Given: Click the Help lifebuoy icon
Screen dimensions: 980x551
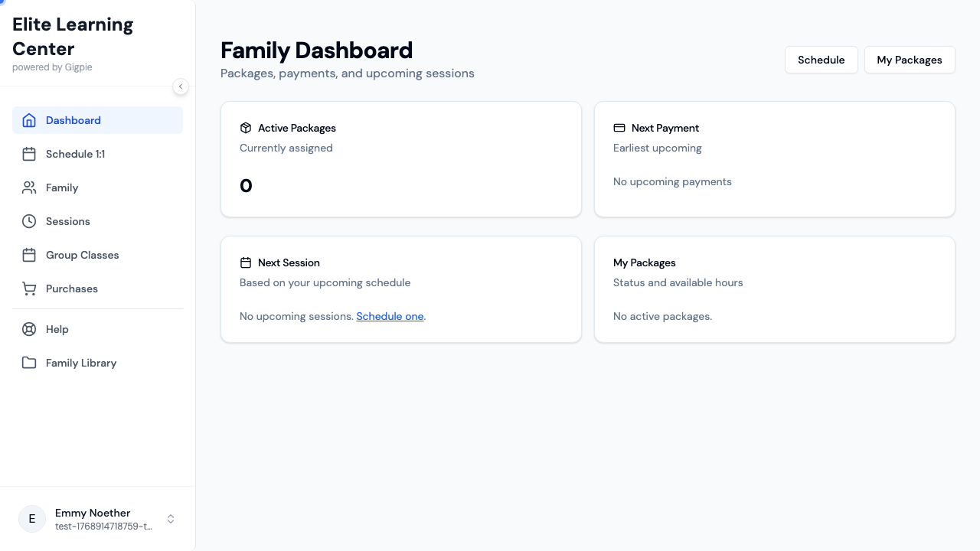Looking at the screenshot, I should tap(29, 329).
